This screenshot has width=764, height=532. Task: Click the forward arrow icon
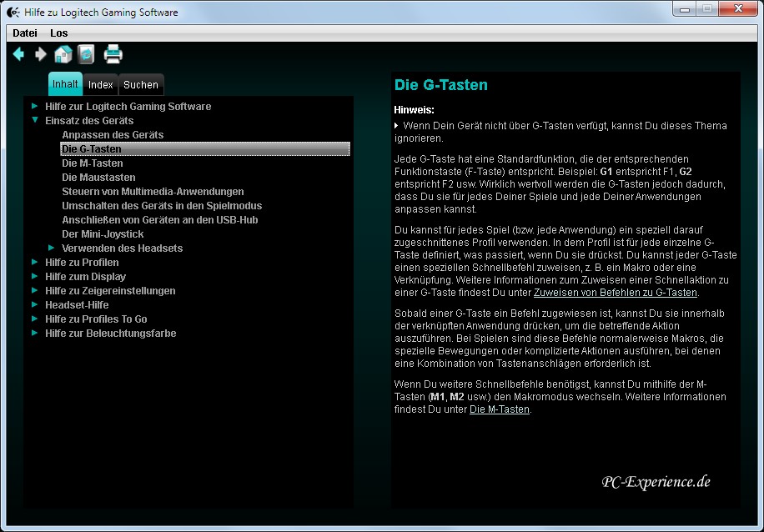click(x=40, y=55)
